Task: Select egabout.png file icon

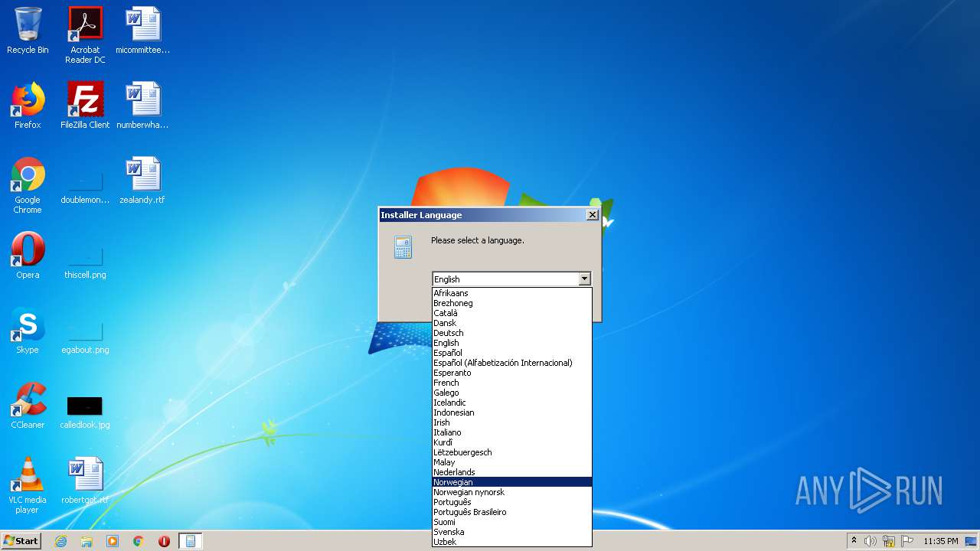Action: pos(85,335)
